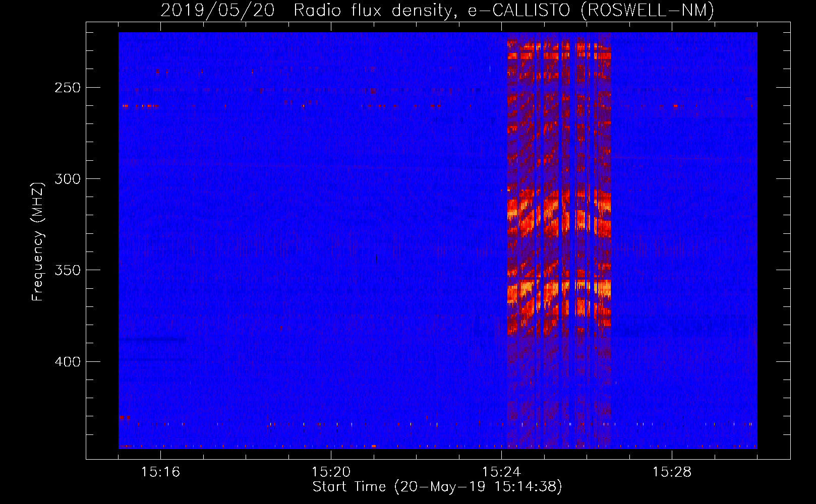Click the 15:20 time tick label
This screenshot has height=504, width=816.
coord(331,472)
